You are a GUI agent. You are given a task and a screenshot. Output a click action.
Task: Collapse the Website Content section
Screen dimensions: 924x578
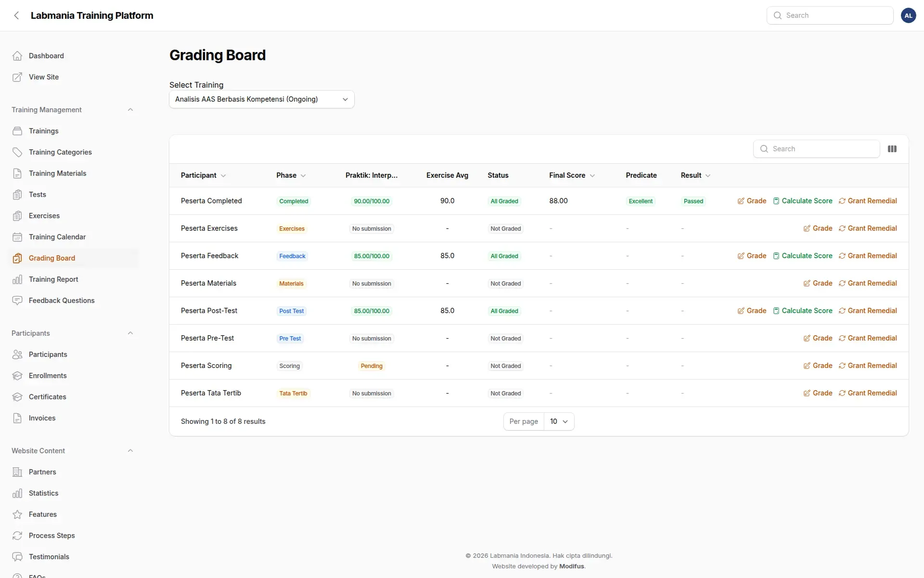coord(130,451)
